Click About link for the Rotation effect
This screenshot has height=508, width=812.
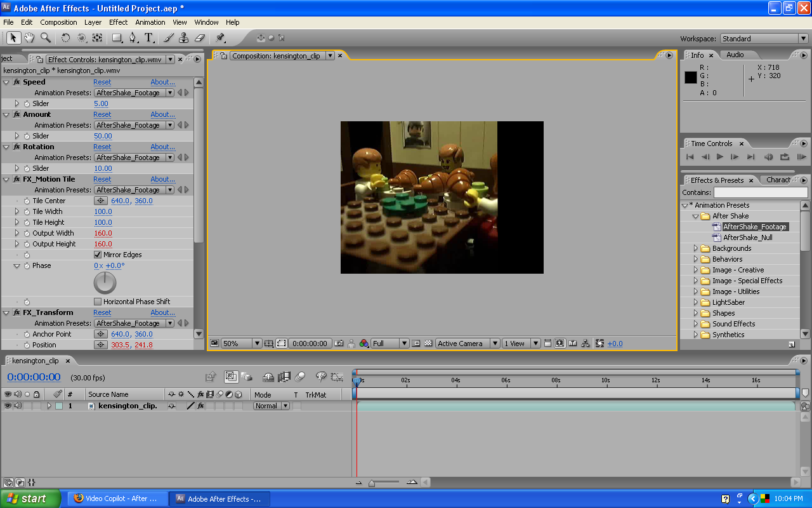click(x=163, y=147)
